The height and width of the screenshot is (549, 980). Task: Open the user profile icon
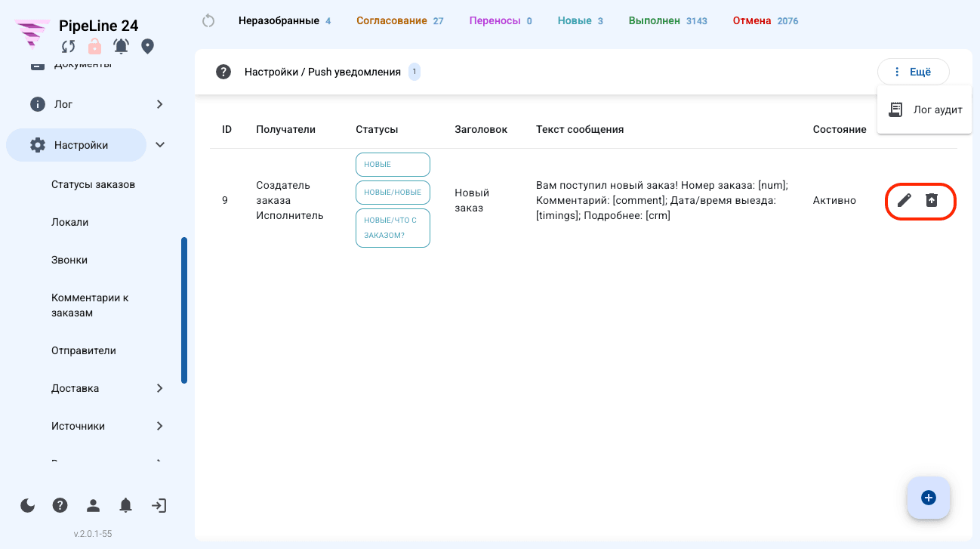93,506
